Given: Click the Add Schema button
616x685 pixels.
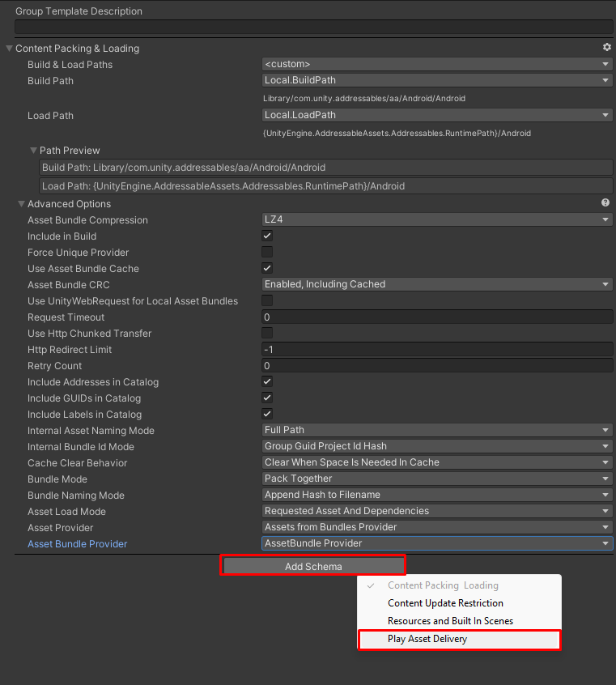Looking at the screenshot, I should tap(313, 566).
